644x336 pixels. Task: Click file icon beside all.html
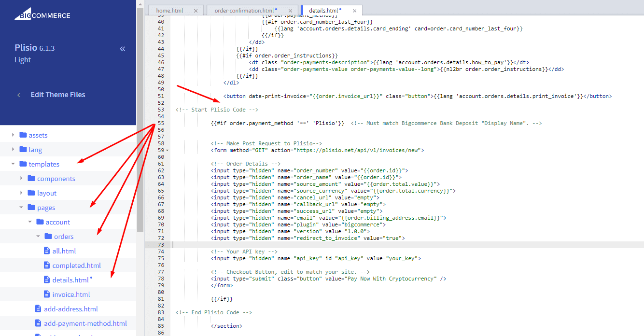[x=47, y=251]
